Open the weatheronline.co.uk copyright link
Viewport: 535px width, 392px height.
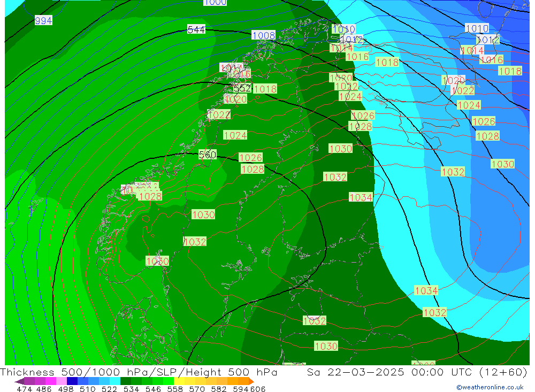click(x=490, y=387)
